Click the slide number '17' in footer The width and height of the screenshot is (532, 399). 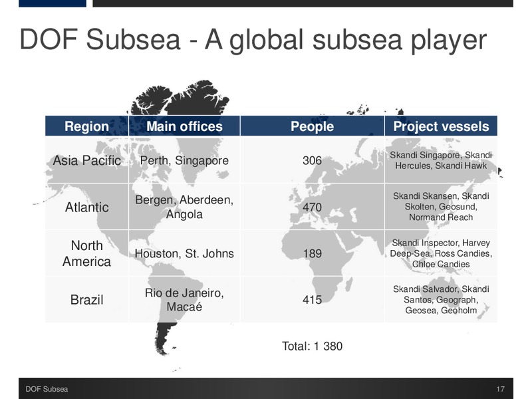pos(501,389)
